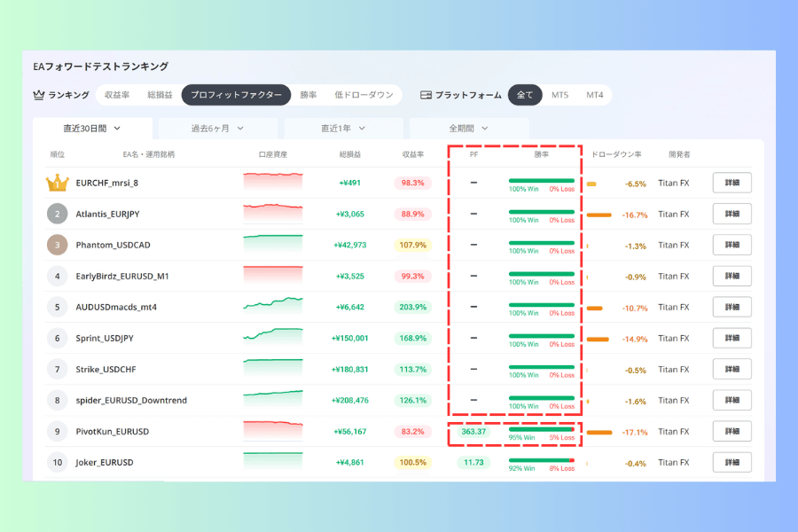The width and height of the screenshot is (798, 532).
Task: Open 詳細 for Phantom_USDCAD
Action: click(731, 245)
